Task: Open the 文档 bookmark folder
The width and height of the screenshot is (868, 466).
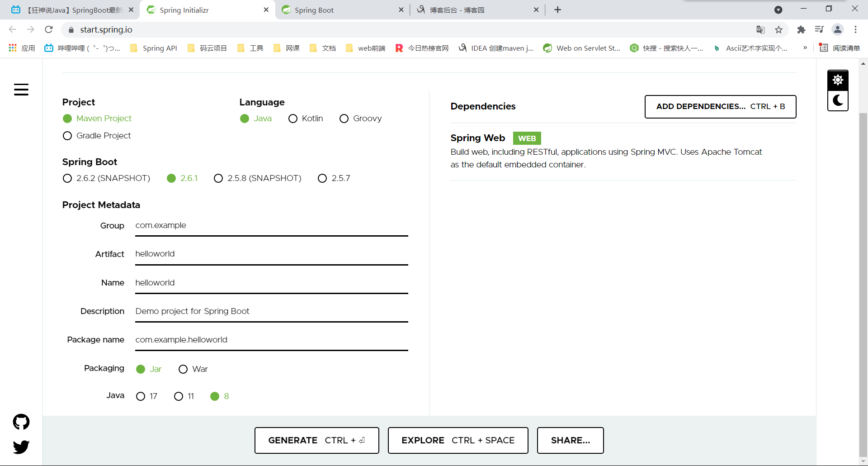Action: tap(323, 48)
